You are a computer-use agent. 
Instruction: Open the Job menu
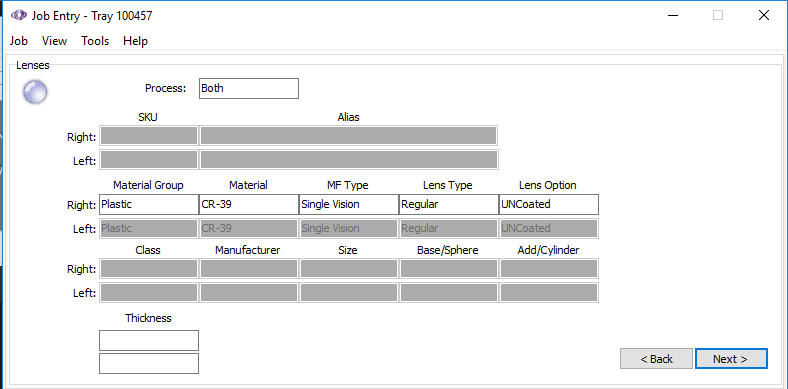18,41
